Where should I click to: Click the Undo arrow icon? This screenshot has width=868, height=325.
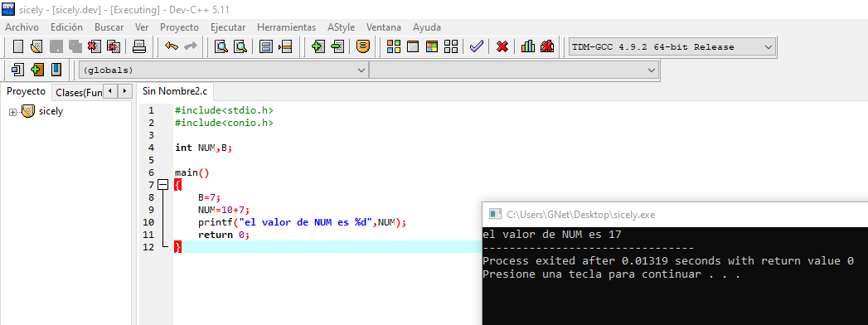(172, 46)
